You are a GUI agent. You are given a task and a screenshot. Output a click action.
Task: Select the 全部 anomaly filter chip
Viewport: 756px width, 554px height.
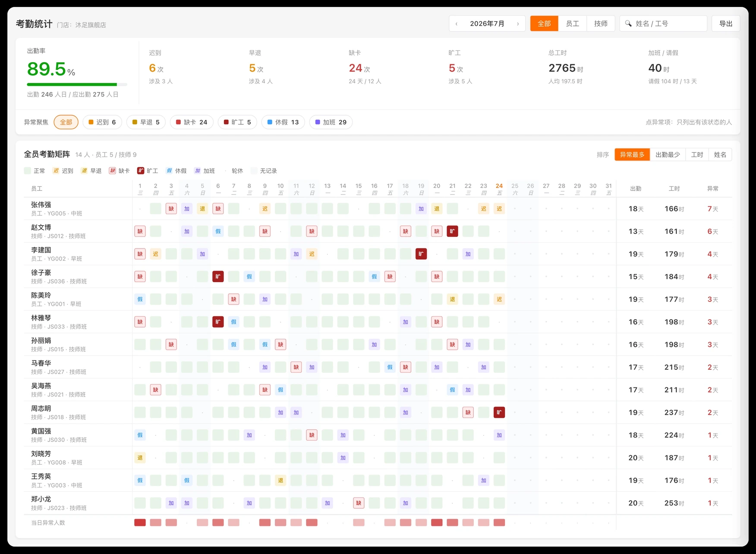[66, 122]
